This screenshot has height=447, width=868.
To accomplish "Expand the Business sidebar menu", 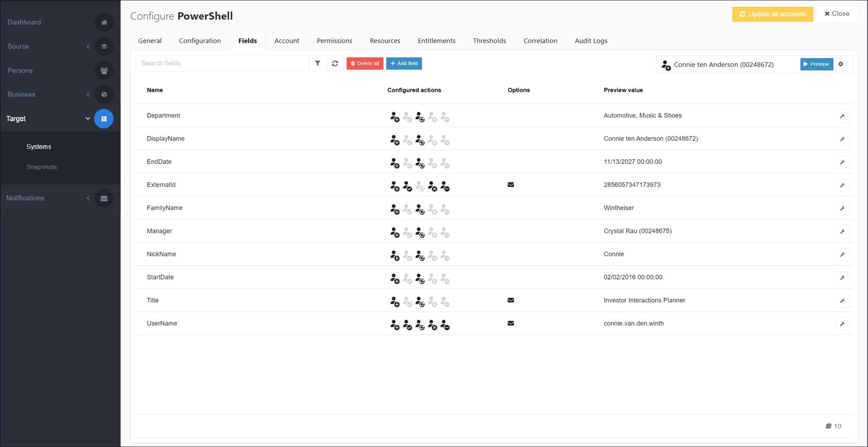I will pyautogui.click(x=88, y=95).
